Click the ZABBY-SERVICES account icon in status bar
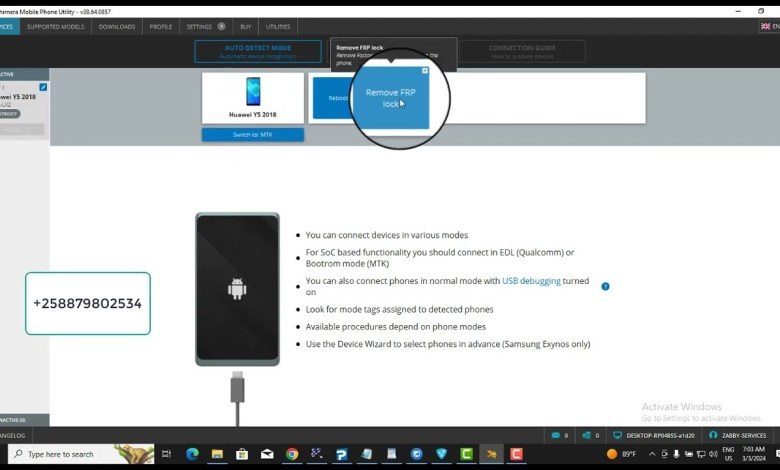780x470 pixels. point(714,436)
